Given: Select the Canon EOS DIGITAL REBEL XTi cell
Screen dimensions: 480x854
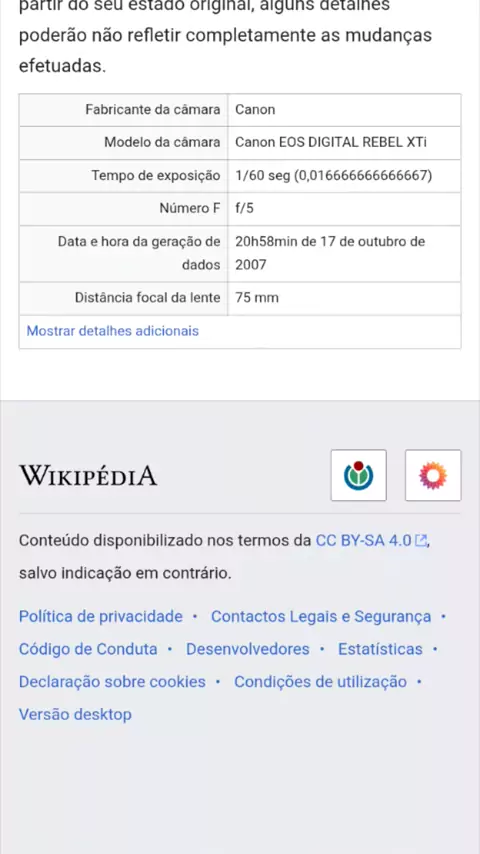Looking at the screenshot, I should [344, 143].
